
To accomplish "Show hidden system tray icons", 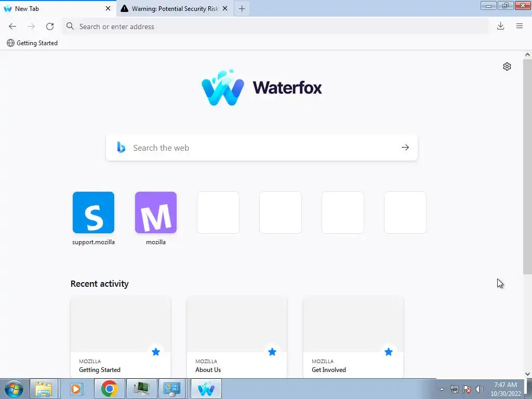I will click(442, 389).
